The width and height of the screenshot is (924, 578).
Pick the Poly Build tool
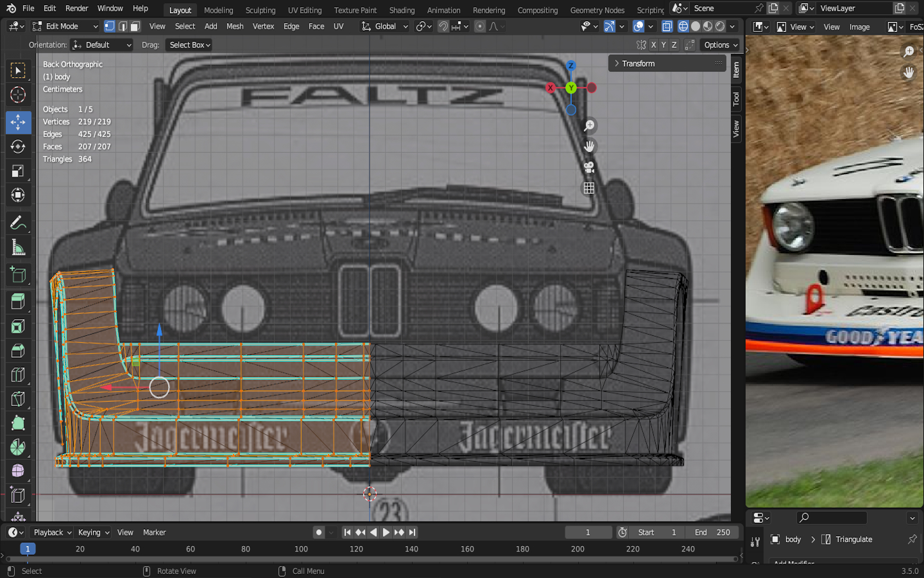[x=18, y=424]
